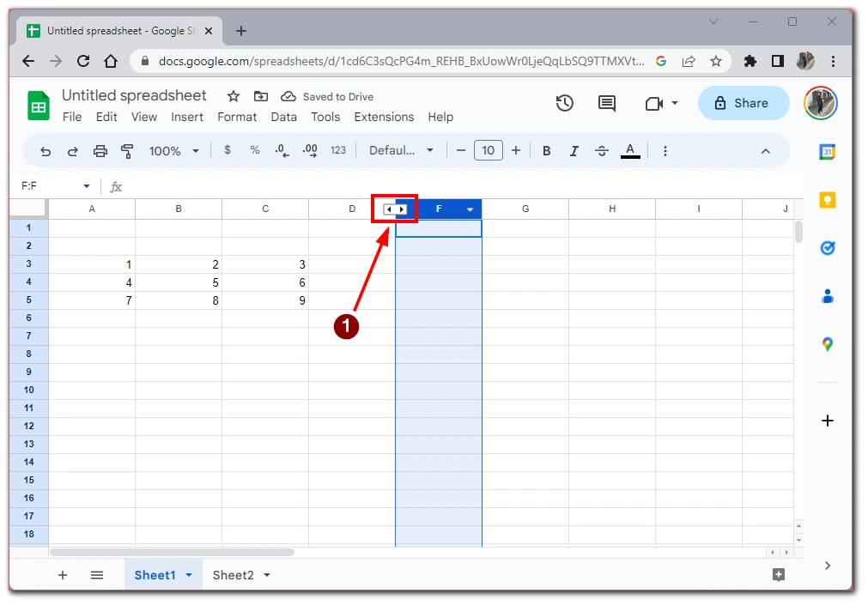Open the Google account avatar in Sheets
The width and height of the screenshot is (868, 606).
point(821,103)
